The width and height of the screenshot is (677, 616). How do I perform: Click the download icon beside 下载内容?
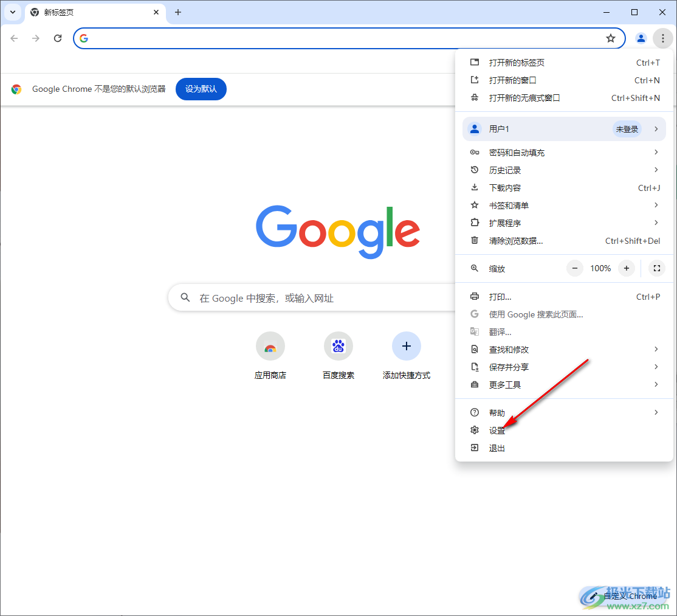[x=475, y=187]
